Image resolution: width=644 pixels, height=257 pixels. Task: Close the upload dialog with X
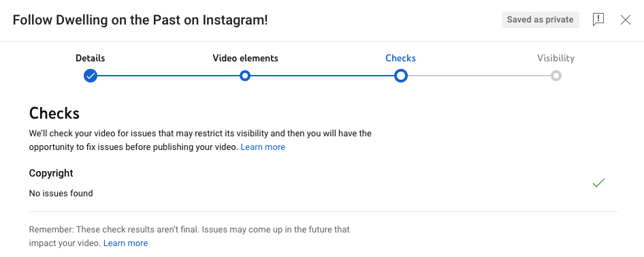tap(625, 20)
